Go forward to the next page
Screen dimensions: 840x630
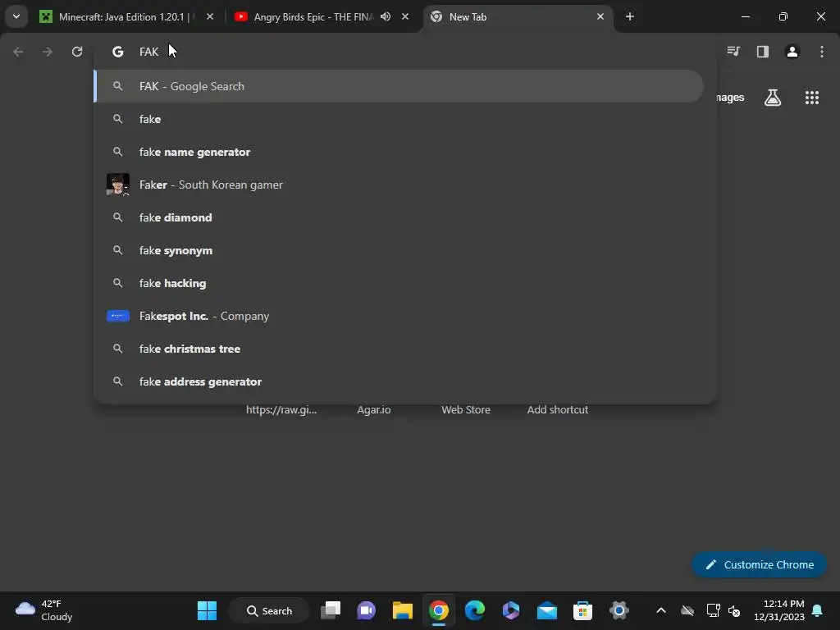tap(48, 52)
